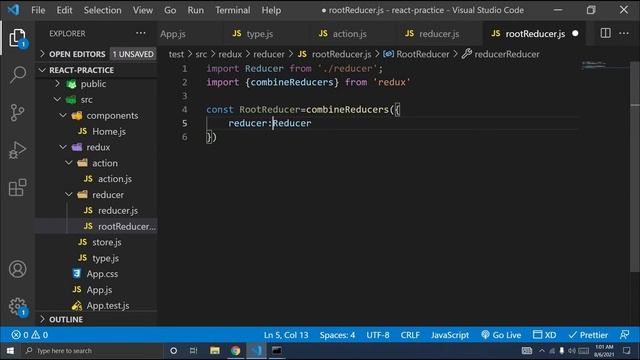Start Go Live server
The width and height of the screenshot is (640, 360).
(501, 335)
